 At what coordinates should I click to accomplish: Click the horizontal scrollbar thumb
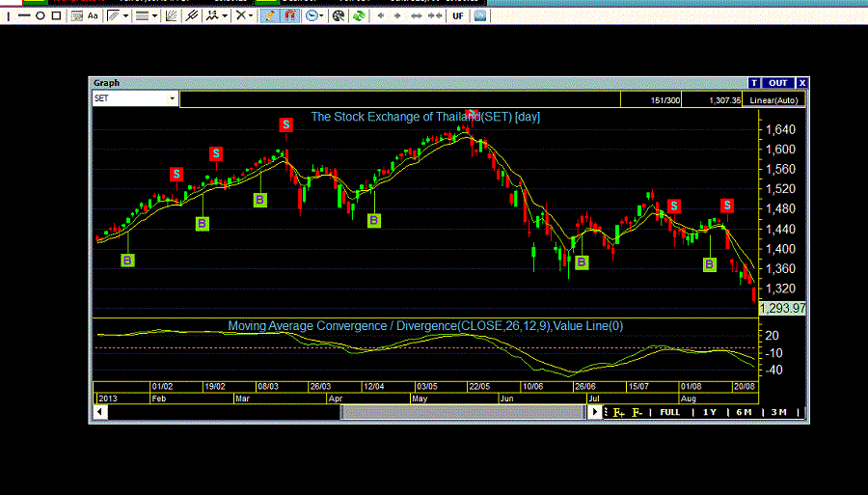point(462,412)
